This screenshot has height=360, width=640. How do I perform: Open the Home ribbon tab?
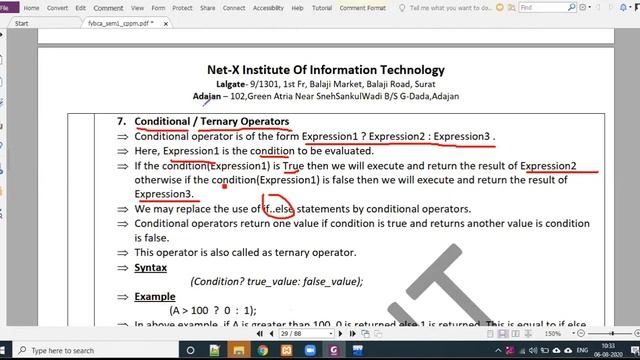31,8
